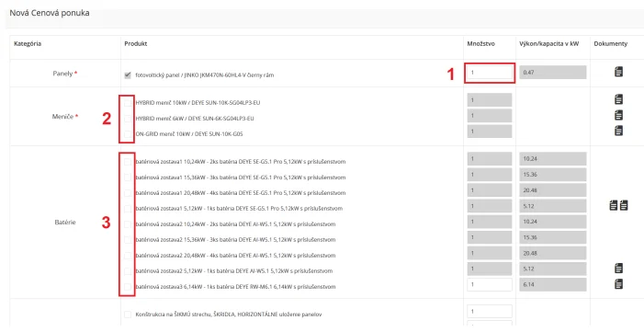Click the Dokumenty column header
644x332 pixels.
611,43
